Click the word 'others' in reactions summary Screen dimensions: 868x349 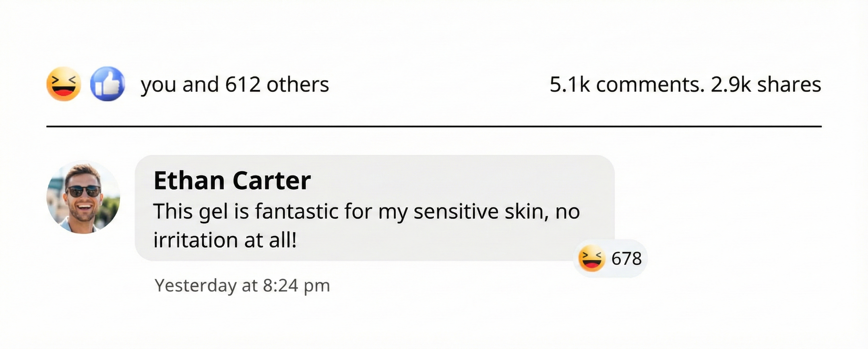(x=298, y=84)
